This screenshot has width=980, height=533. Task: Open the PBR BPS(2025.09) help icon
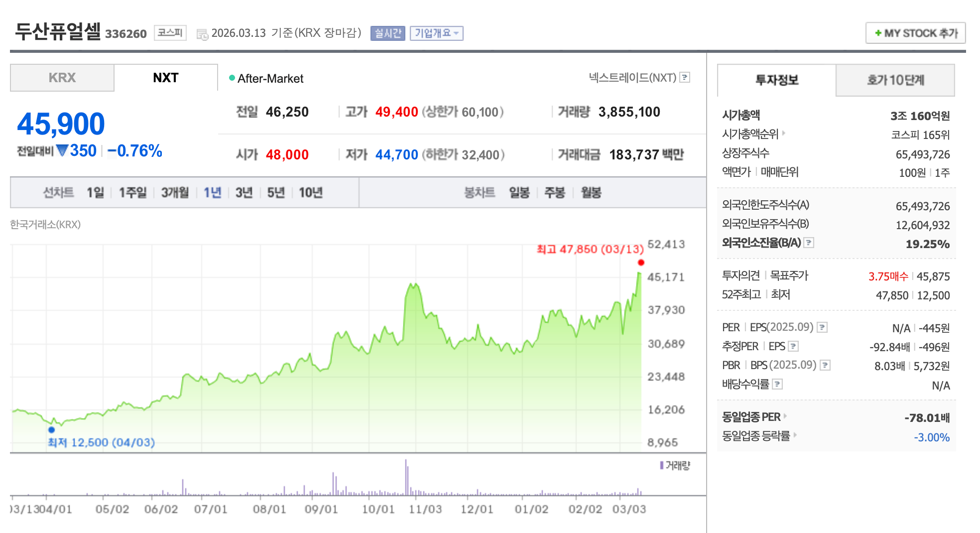[x=825, y=365]
